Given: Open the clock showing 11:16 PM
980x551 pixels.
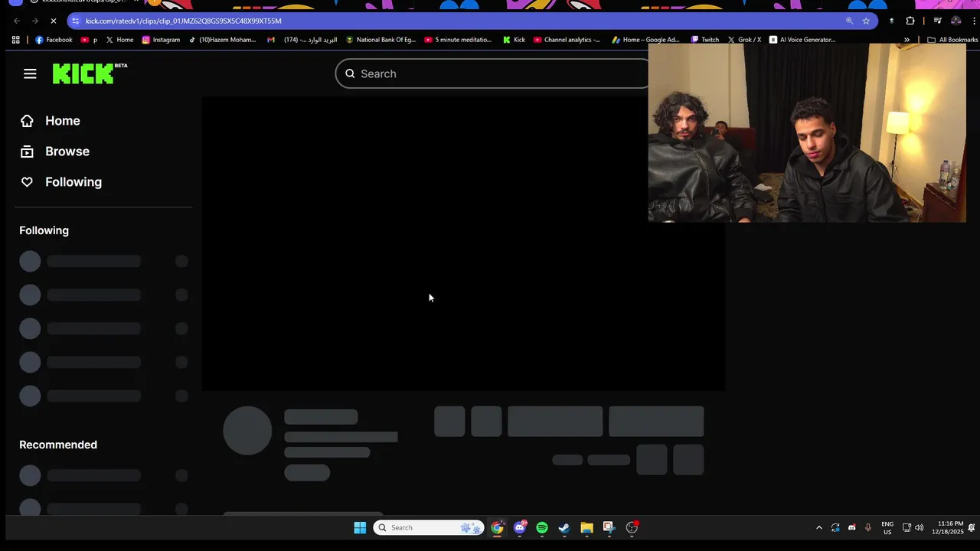Looking at the screenshot, I should (947, 527).
